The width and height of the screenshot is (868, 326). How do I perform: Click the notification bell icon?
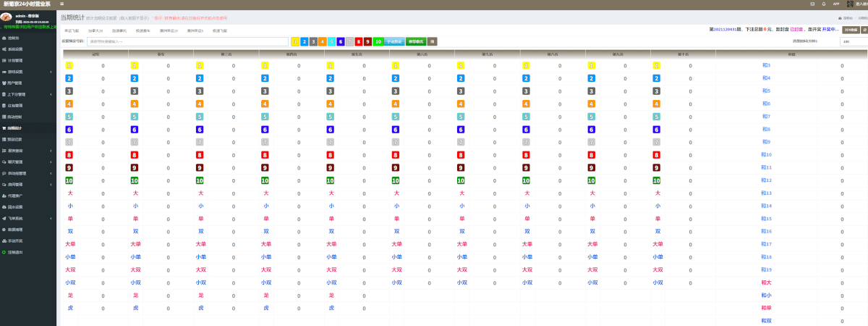(x=823, y=4)
